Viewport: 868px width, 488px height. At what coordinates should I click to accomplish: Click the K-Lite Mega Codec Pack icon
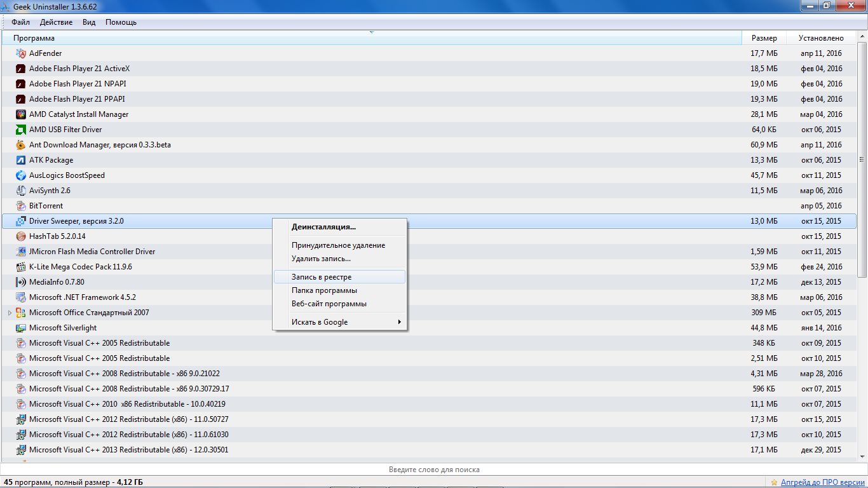point(20,267)
